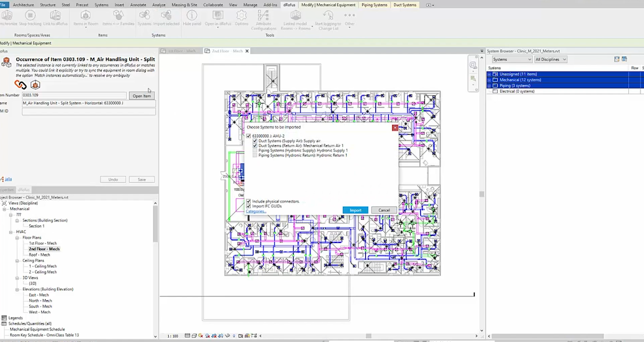Viewport: 644px width, 342px height.
Task: Click the Import selected ribbon icon
Action: tap(166, 15)
